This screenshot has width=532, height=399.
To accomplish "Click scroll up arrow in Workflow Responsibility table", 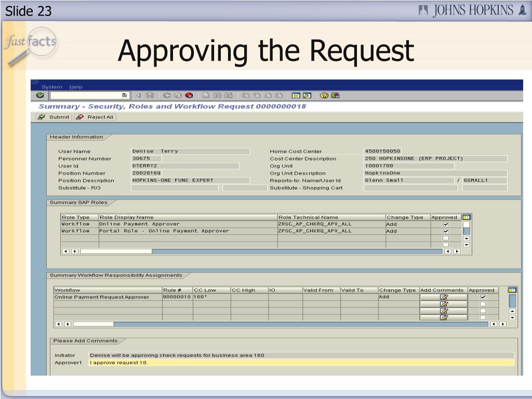I will (x=512, y=311).
